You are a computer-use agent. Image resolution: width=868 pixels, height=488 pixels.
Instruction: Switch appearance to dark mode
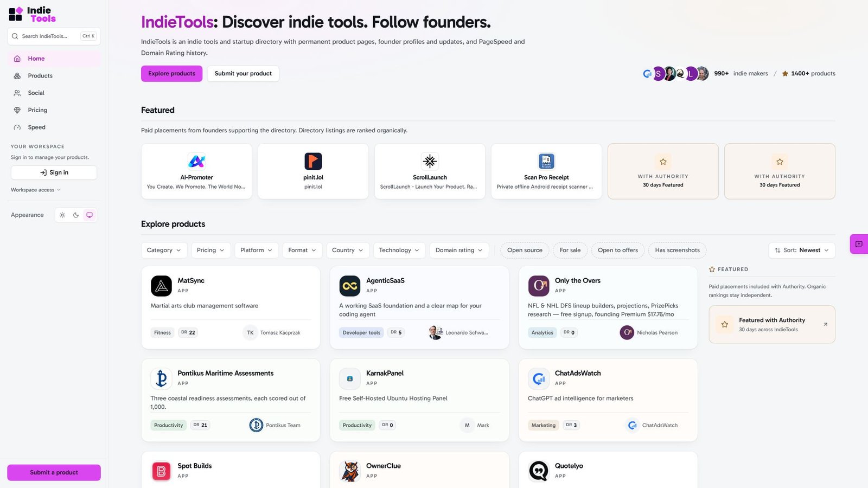[x=76, y=215]
